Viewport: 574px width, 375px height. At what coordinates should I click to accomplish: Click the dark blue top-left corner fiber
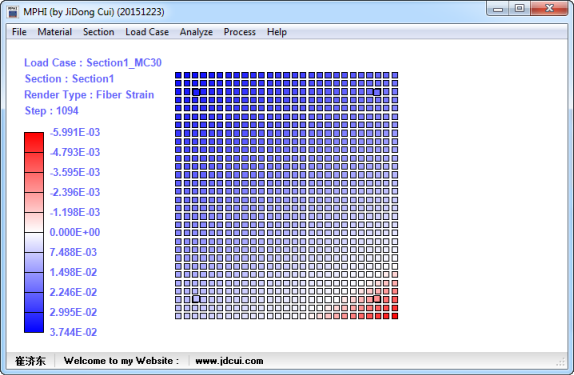(x=178, y=75)
